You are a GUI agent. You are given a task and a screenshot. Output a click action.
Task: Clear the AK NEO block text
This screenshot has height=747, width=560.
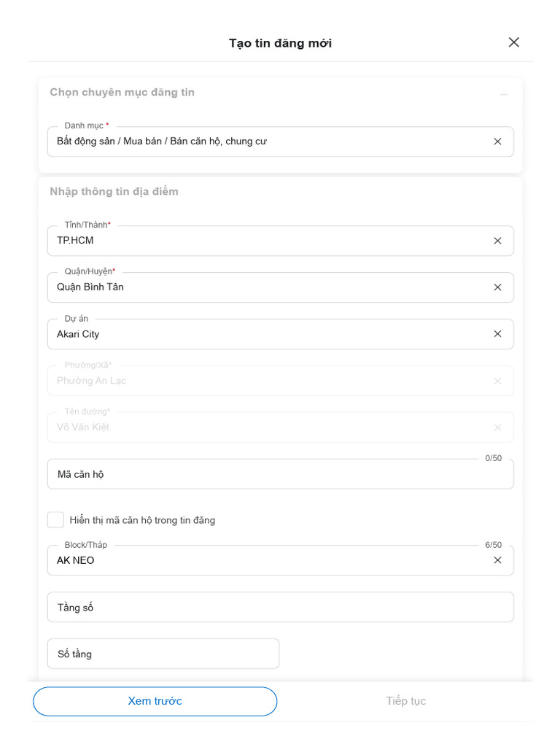(x=497, y=560)
